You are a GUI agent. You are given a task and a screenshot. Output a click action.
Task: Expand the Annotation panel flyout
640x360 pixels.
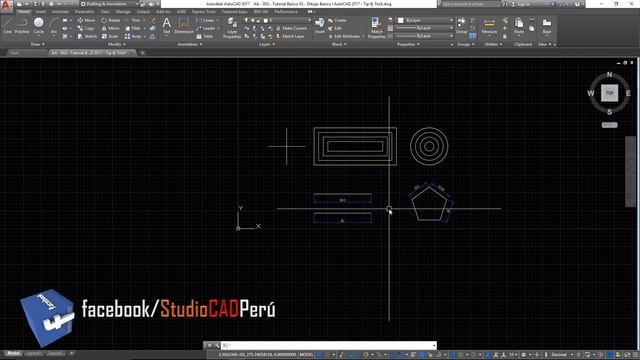click(x=190, y=44)
